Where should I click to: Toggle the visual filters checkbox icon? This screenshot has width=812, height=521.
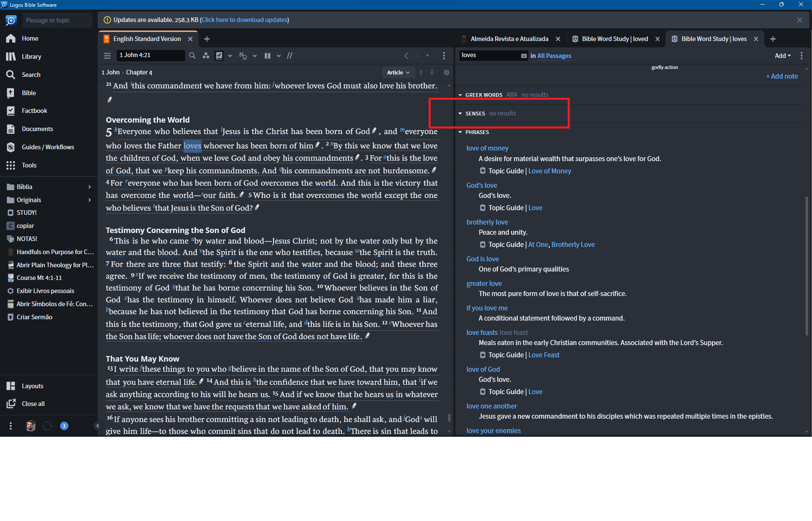(x=219, y=55)
